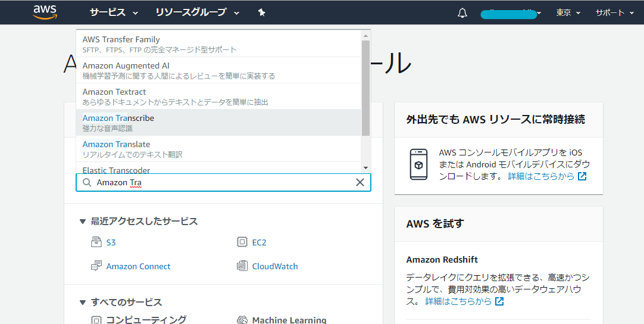This screenshot has height=324, width=644.
Task: Click the suggestion list scroll down arrow
Action: [365, 168]
